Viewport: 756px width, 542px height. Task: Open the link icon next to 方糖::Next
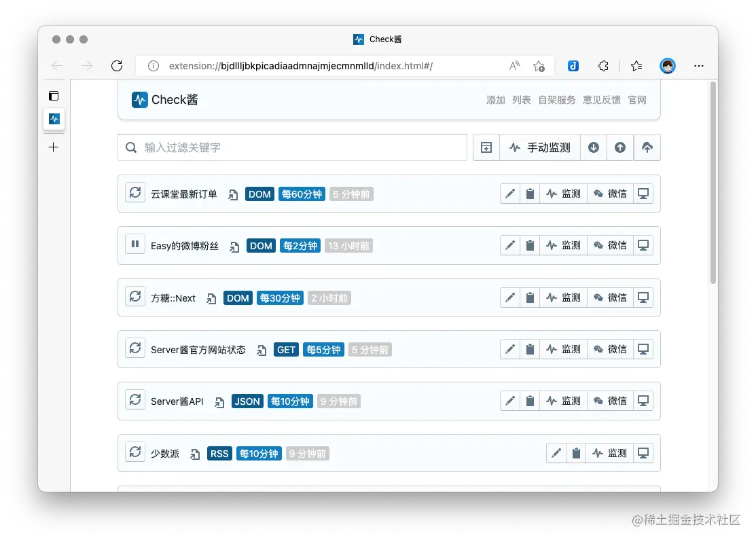coord(211,298)
